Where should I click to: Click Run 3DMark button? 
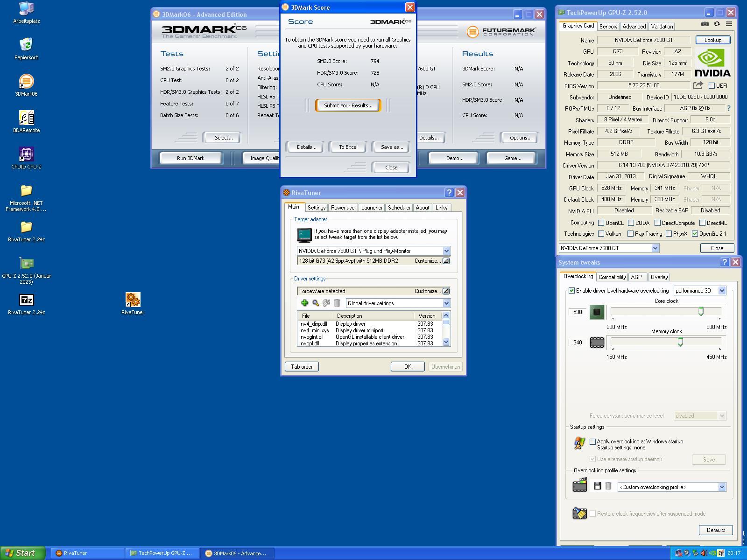click(x=190, y=158)
